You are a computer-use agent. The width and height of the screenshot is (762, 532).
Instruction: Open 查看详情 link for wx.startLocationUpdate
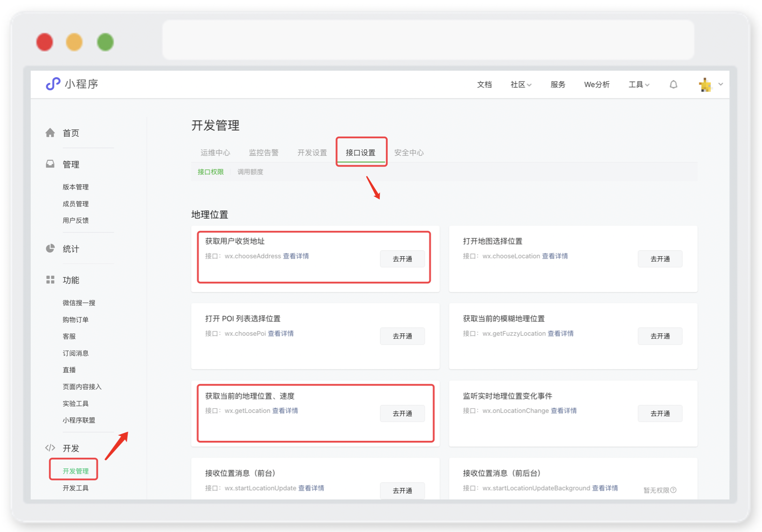point(311,488)
